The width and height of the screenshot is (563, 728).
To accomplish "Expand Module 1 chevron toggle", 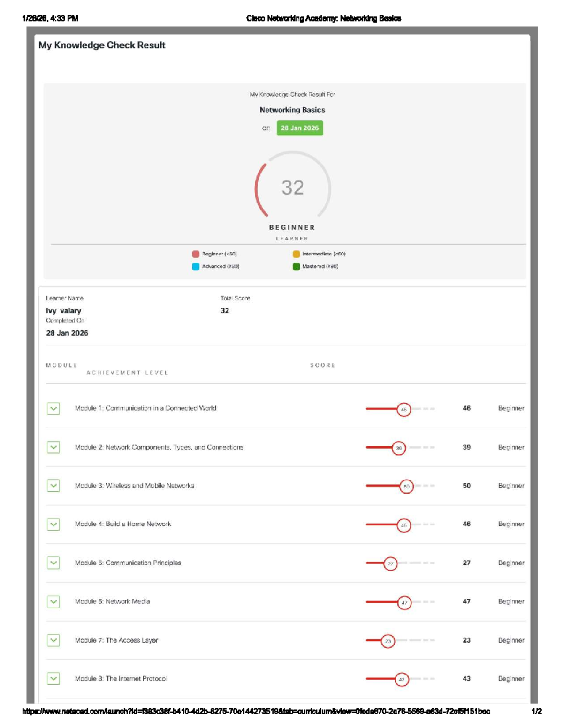I will click(53, 409).
